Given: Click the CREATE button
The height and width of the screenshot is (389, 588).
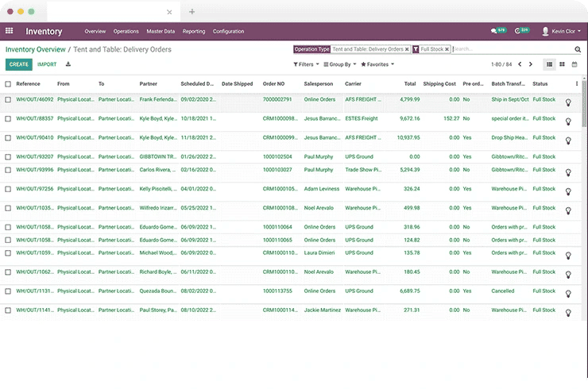Looking at the screenshot, I should point(19,64).
